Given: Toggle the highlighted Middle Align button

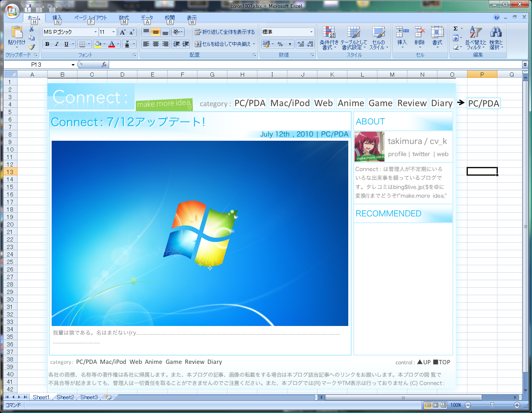Looking at the screenshot, I should 156,32.
